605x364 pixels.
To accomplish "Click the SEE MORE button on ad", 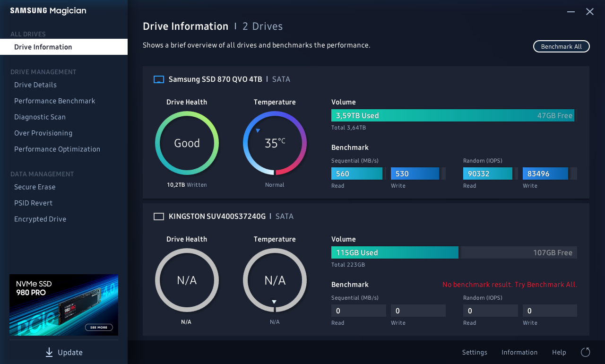I will (x=99, y=327).
